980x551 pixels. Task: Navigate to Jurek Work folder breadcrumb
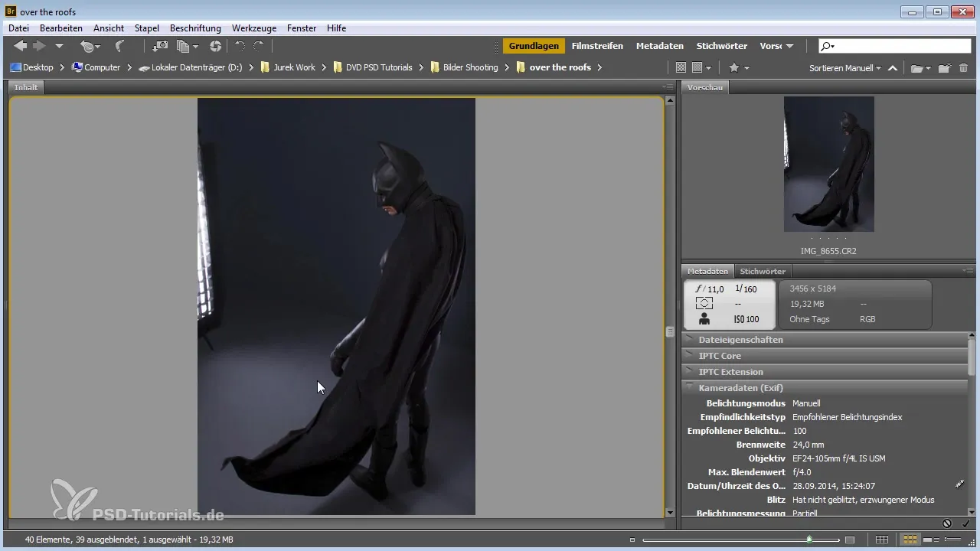pyautogui.click(x=288, y=67)
